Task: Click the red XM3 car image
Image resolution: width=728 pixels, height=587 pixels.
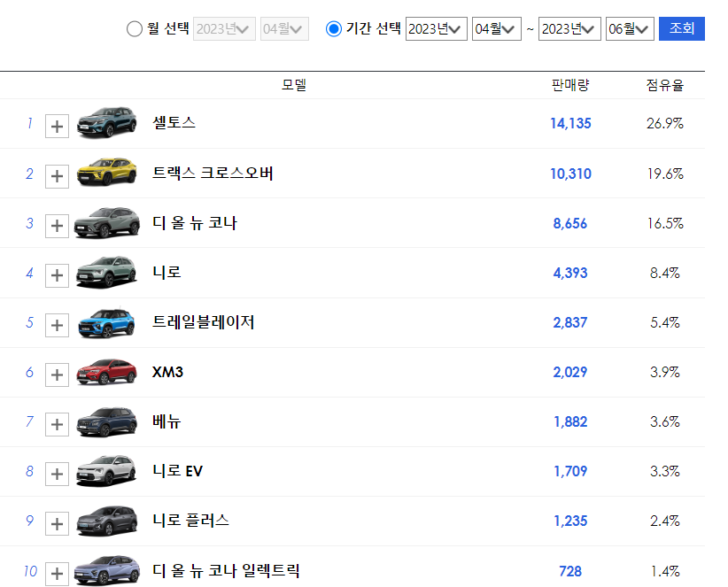Action: pyautogui.click(x=107, y=372)
